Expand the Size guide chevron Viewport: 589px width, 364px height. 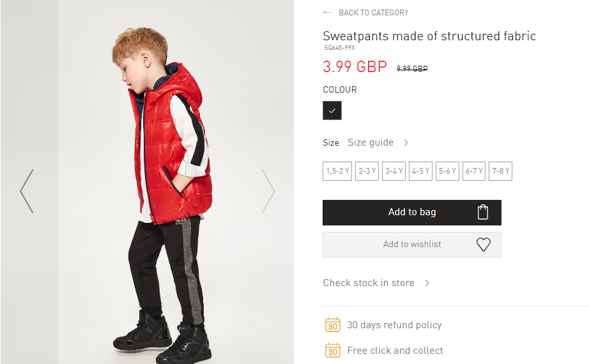pyautogui.click(x=406, y=142)
